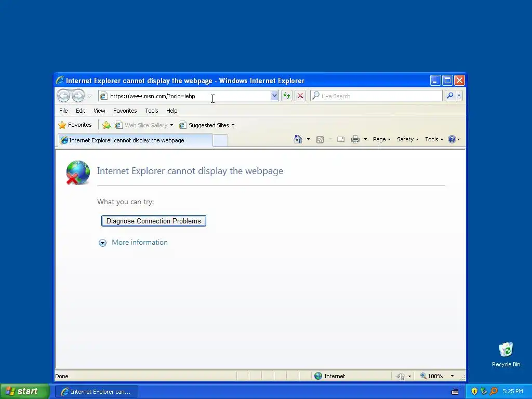Viewport: 532px width, 399px height.
Task: Expand the Print options dropdown arrow
Action: coord(365,139)
